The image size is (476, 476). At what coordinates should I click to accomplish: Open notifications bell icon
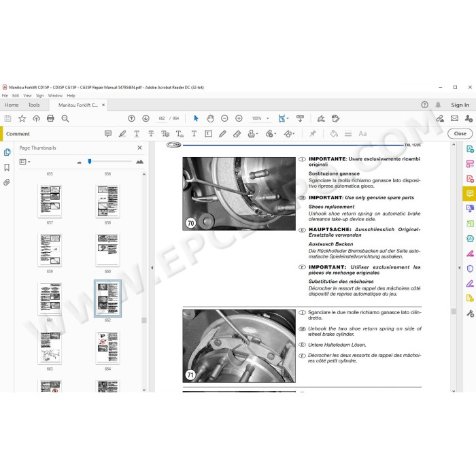coord(438,105)
